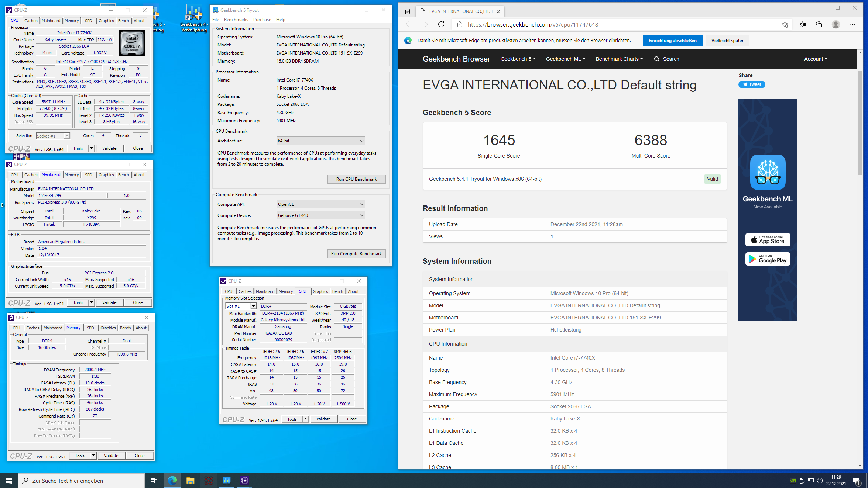
Task: Open Tools arrow in top CPU-Z window
Action: (91, 148)
